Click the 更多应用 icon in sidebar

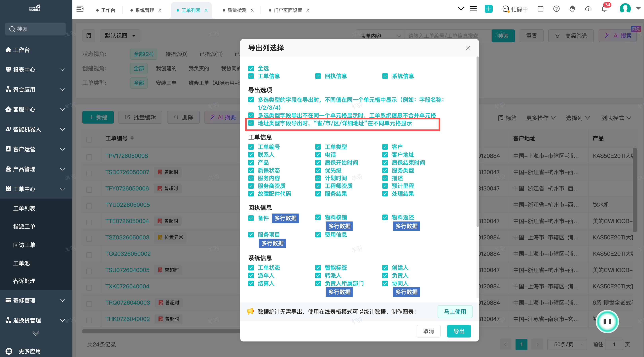[x=9, y=351]
